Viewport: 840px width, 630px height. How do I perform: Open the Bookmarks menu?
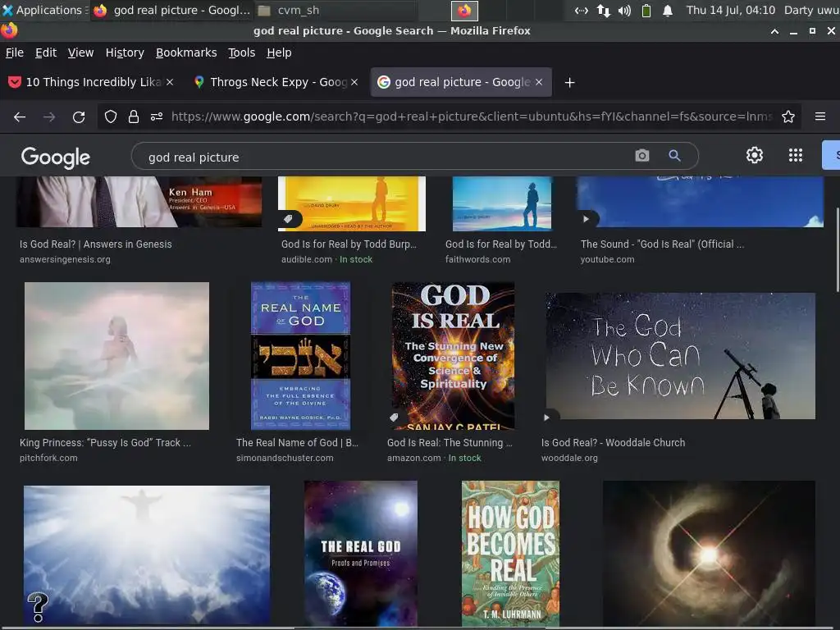(186, 52)
